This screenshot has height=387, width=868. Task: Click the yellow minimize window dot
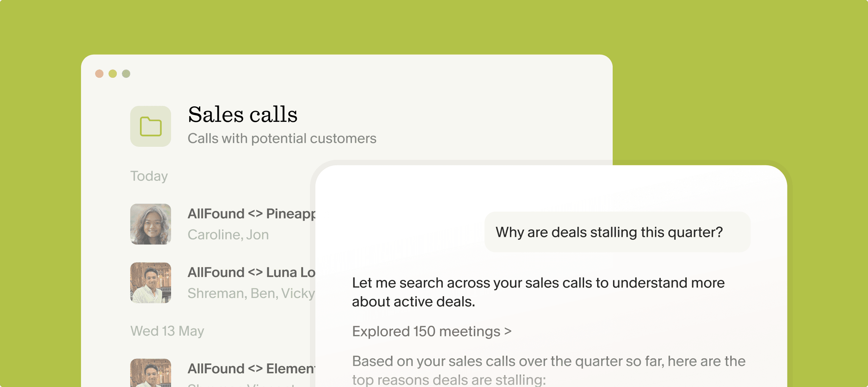pos(113,74)
